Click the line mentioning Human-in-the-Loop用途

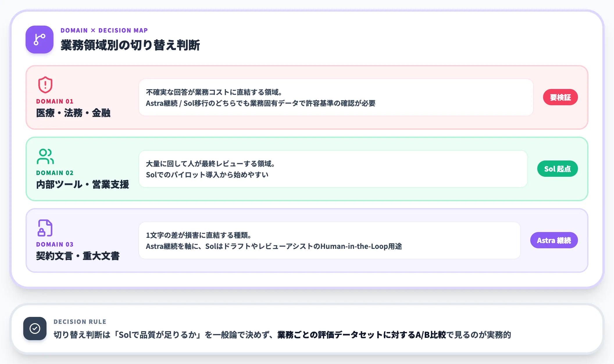pyautogui.click(x=274, y=246)
